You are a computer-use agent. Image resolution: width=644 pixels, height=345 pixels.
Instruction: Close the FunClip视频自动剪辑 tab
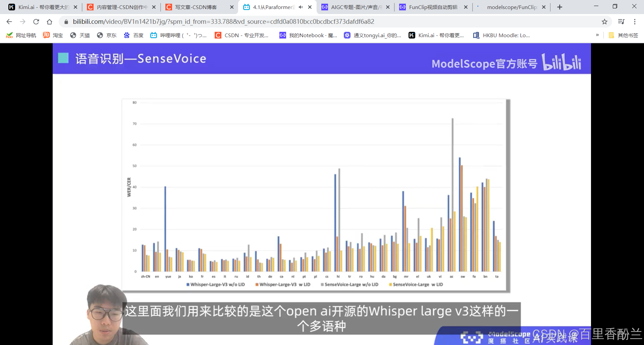466,7
